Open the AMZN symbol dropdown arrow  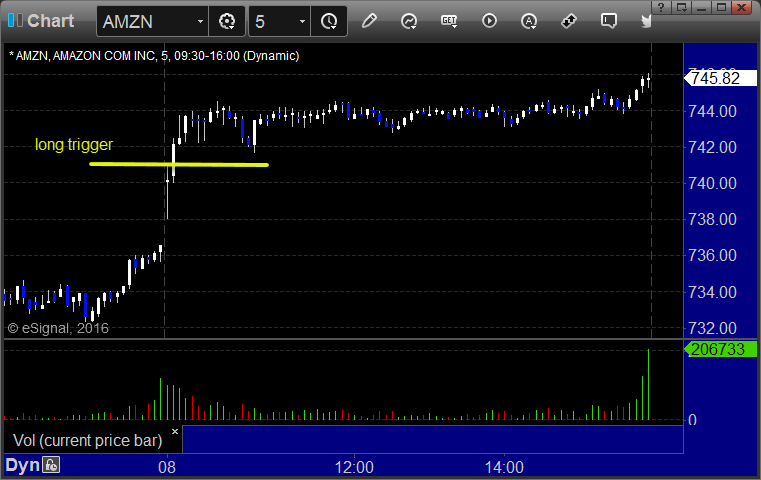tap(200, 21)
